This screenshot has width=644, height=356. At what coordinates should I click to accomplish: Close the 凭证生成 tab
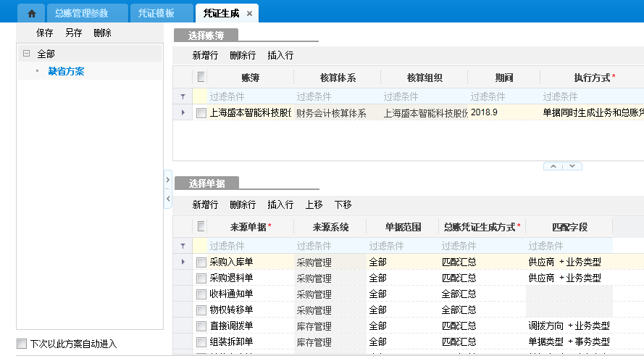(250, 14)
